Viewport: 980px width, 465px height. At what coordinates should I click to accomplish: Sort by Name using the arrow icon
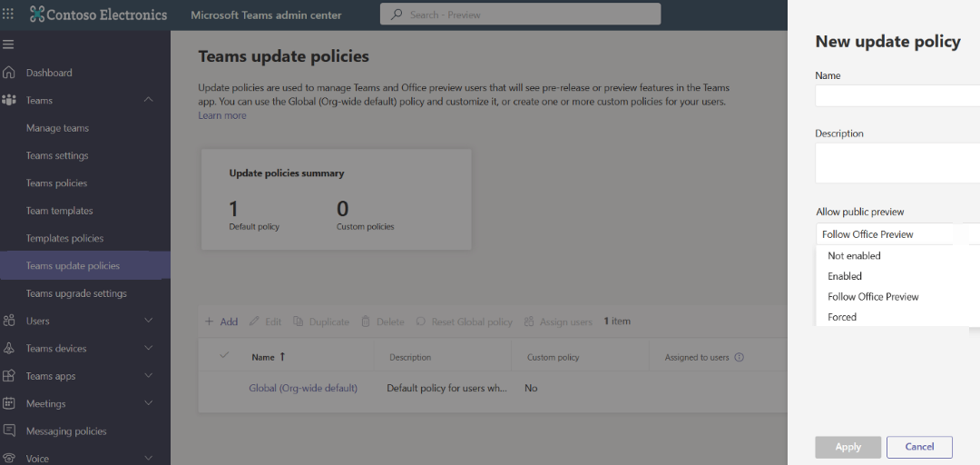pos(282,357)
